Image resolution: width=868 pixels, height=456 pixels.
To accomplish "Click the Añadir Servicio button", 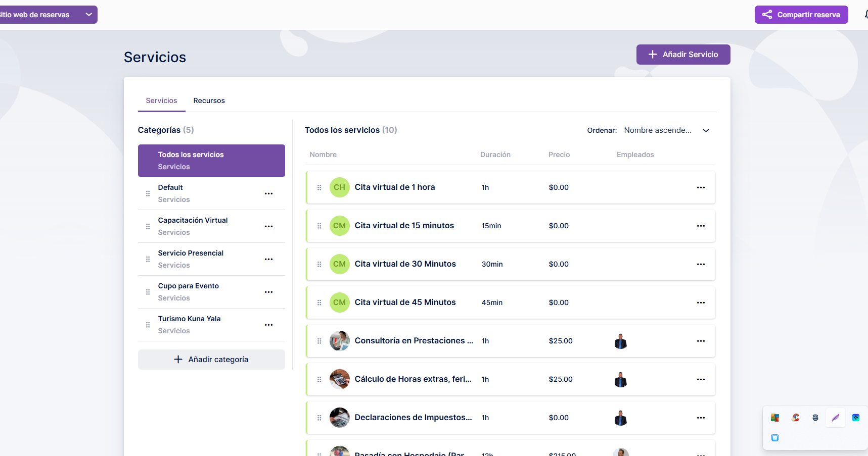I will [x=683, y=55].
